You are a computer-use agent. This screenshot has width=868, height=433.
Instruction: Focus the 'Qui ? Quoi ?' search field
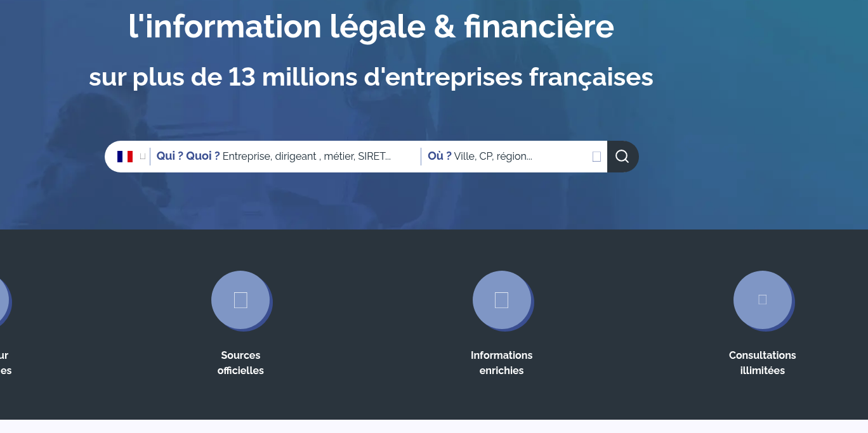click(x=286, y=157)
